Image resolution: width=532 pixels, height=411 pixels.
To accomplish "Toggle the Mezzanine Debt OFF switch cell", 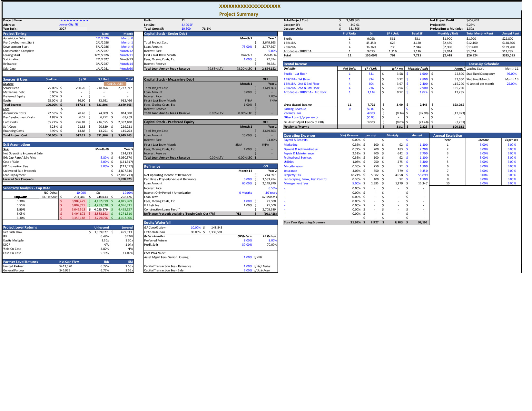I will 265,79.
